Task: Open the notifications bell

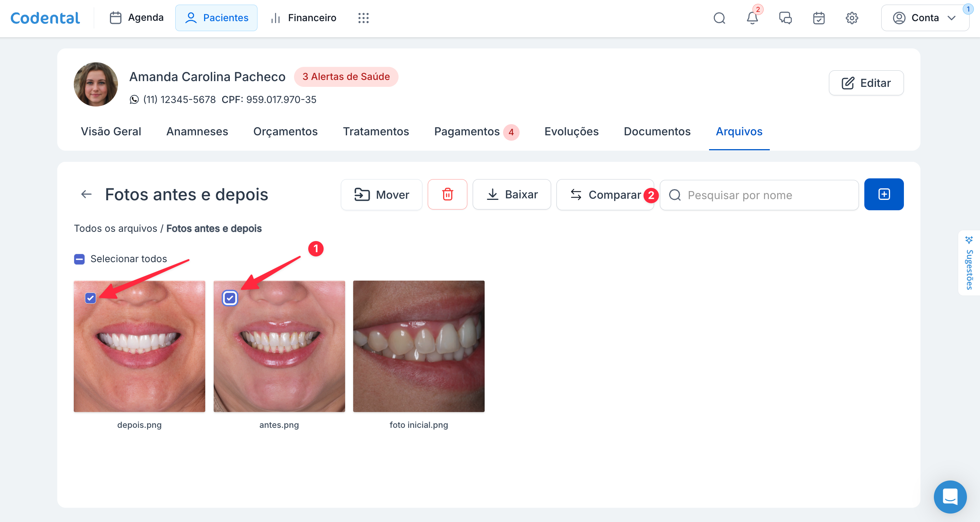Action: [752, 18]
